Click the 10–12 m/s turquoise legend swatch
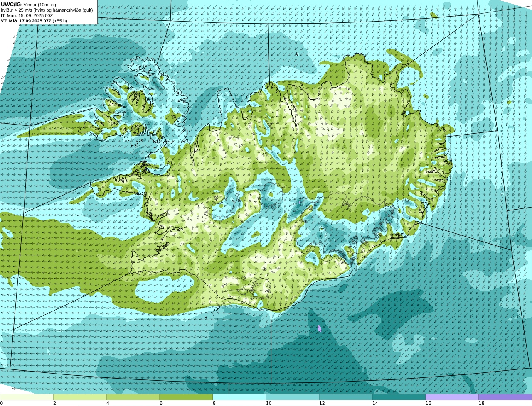The width and height of the screenshot is (532, 406). click(x=293, y=397)
